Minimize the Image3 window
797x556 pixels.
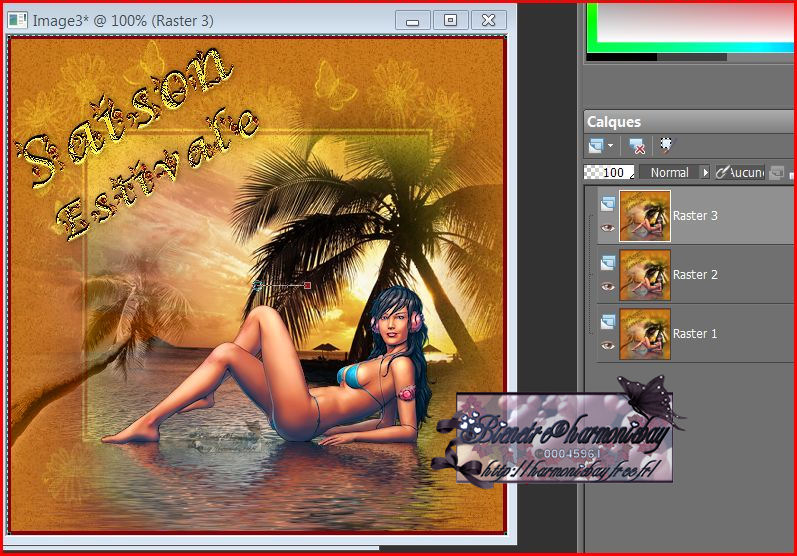tap(413, 20)
